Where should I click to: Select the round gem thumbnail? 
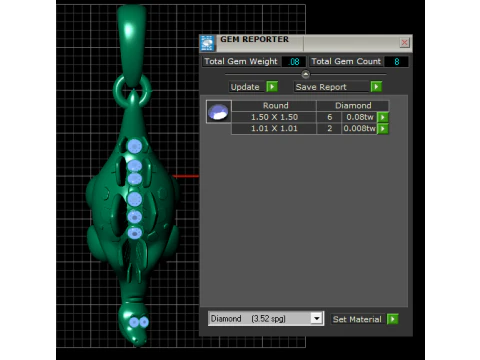tap(218, 112)
